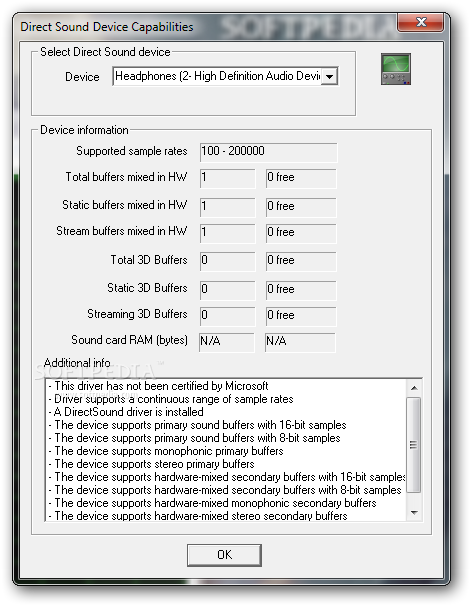This screenshot has width=471, height=606.
Task: Click the Static 3D Buffers free field
Action: coord(301,290)
